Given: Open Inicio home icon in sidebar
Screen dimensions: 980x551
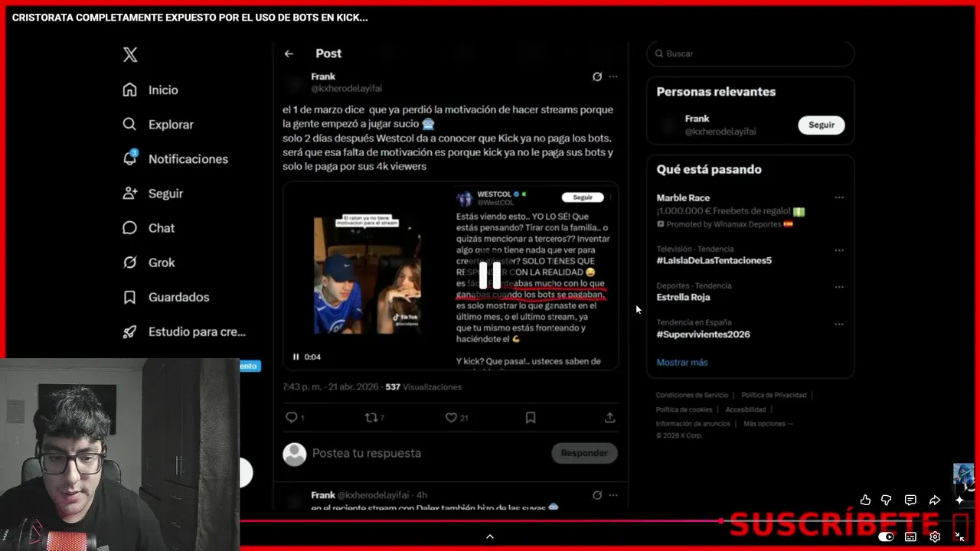Looking at the screenshot, I should (130, 90).
